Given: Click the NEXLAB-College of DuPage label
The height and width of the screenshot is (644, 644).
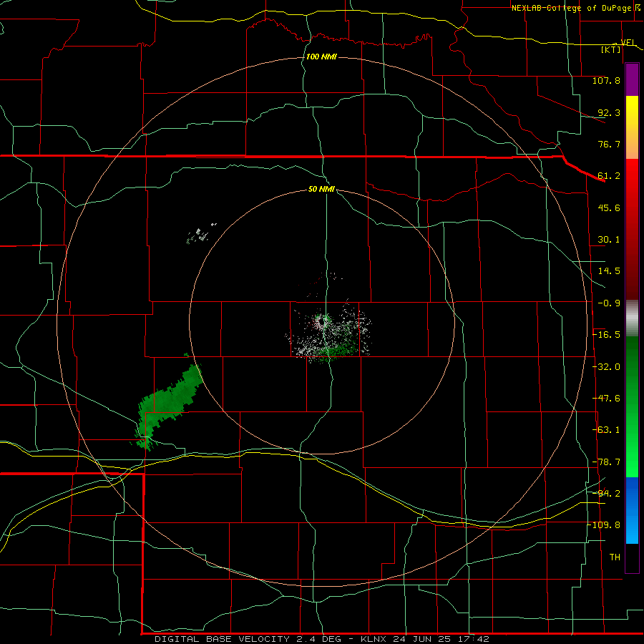Looking at the screenshot, I should 572,8.
